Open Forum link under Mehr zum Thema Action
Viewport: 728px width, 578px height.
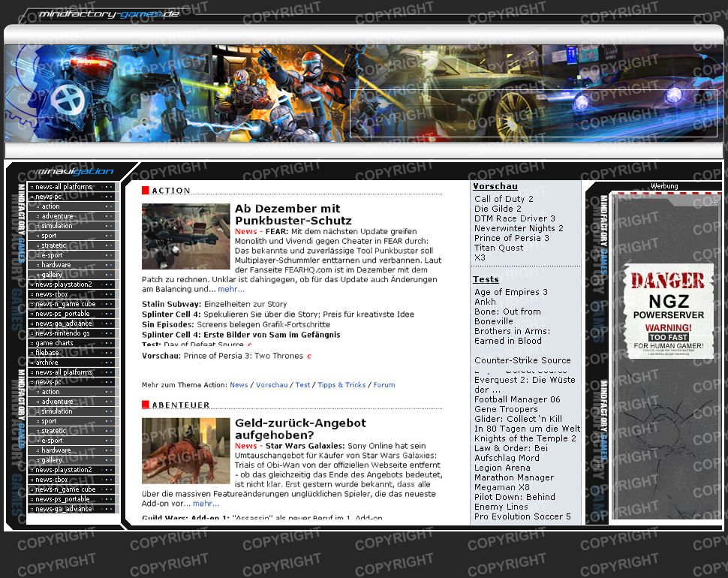[x=384, y=385]
